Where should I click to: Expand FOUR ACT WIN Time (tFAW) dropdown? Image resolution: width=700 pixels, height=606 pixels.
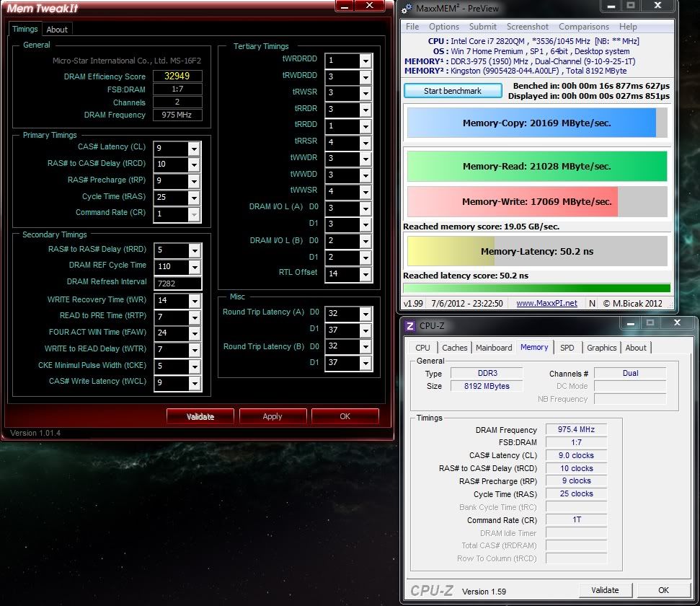click(x=195, y=333)
